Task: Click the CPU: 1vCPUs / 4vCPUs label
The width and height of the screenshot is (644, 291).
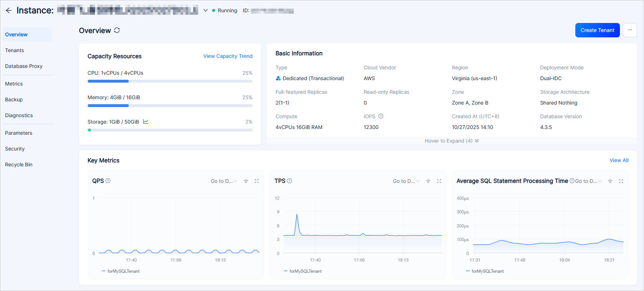Action: click(115, 73)
